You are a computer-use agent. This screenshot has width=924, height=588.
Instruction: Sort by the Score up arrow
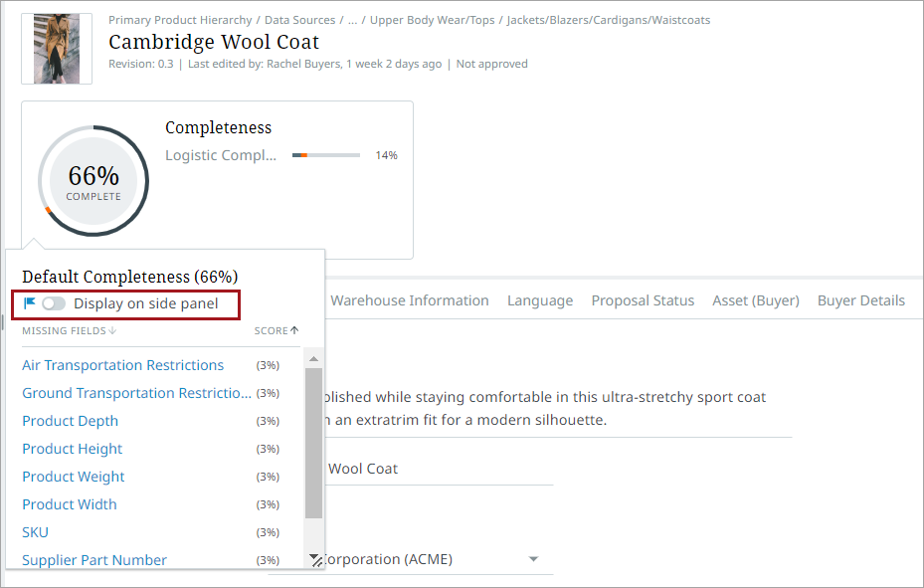(294, 331)
